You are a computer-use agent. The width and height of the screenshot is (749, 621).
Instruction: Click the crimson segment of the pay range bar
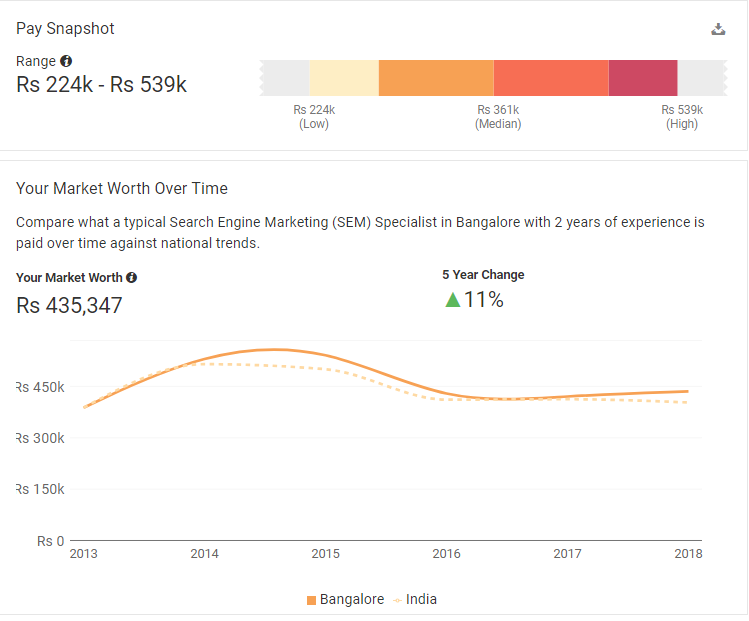642,78
